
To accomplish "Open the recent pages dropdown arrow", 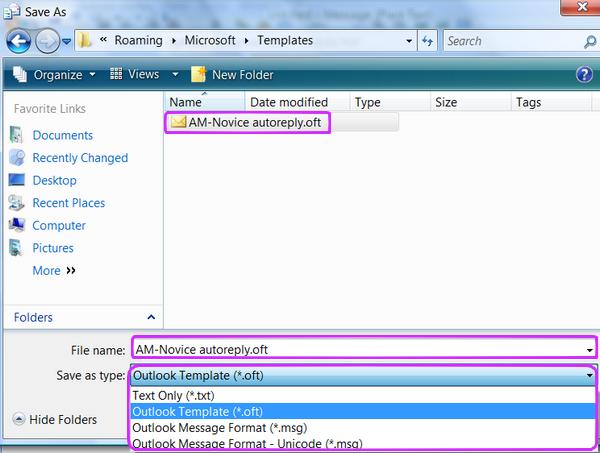I will (x=67, y=41).
